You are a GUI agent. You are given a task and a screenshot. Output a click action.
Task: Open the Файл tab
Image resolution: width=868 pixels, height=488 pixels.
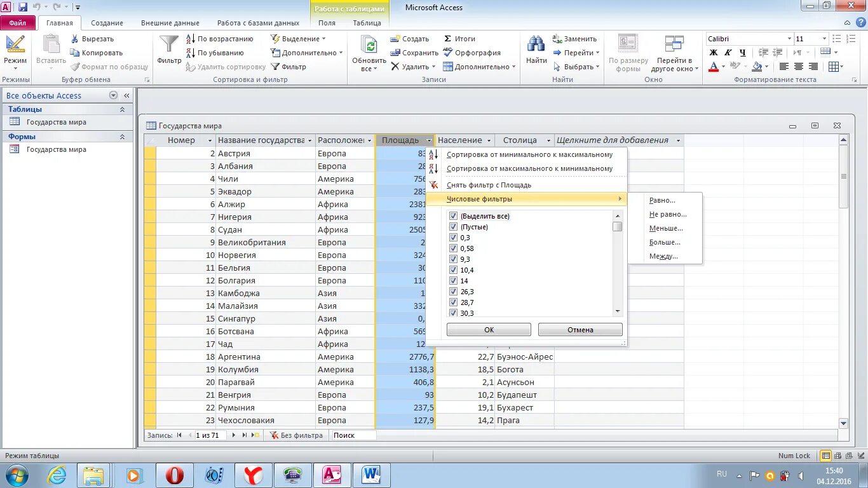[x=18, y=23]
